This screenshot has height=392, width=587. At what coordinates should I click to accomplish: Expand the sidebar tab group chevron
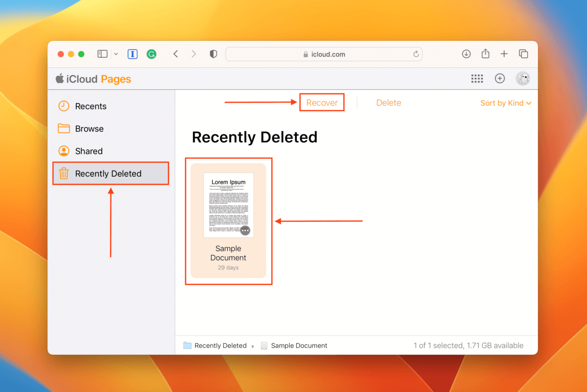coord(116,54)
